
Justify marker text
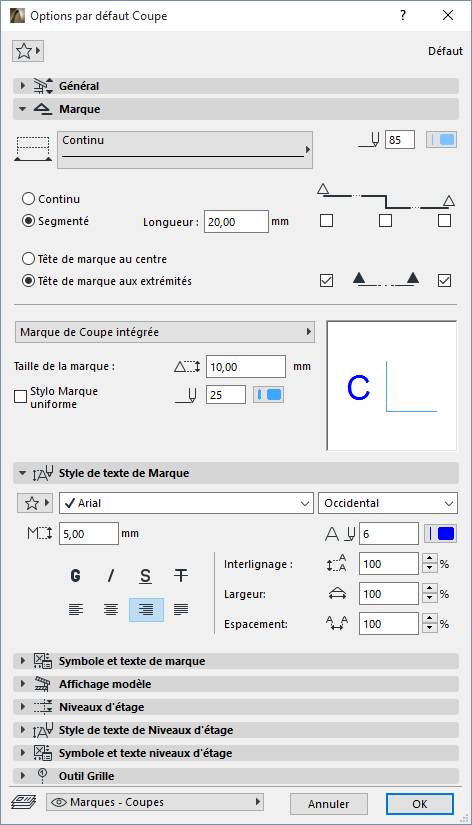click(x=181, y=610)
